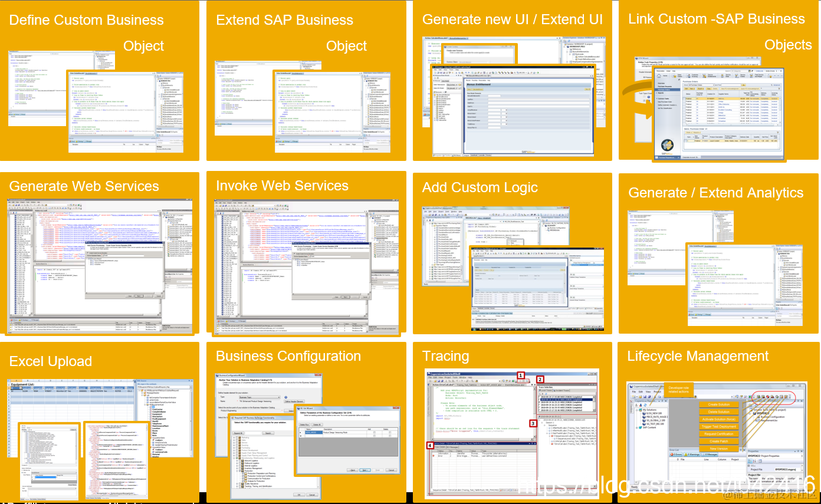Untick Production Preparation and Planning checkbox
The image size is (821, 504).
point(243,473)
